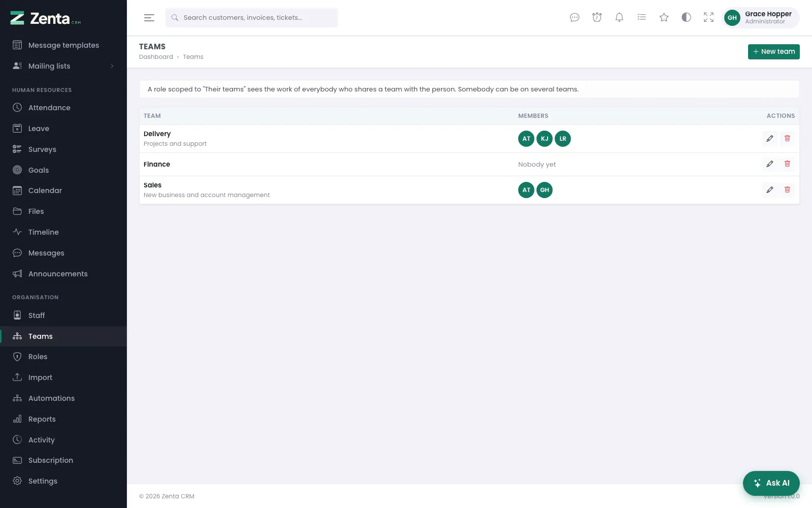Delete the Sales team
Image resolution: width=812 pixels, height=508 pixels.
pos(787,190)
